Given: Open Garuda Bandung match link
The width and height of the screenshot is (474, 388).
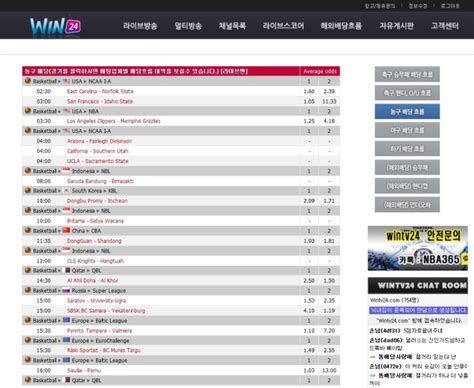Looking at the screenshot, I should pyautogui.click(x=100, y=181).
